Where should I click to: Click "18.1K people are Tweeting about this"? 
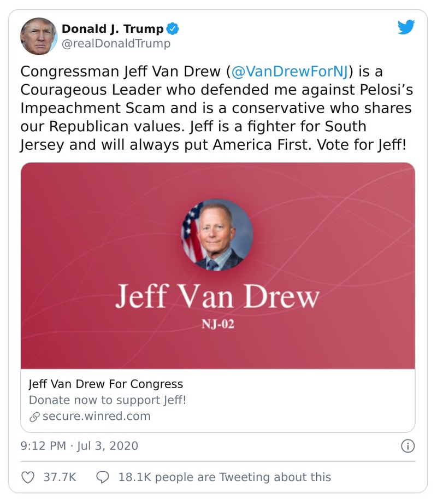click(x=225, y=477)
